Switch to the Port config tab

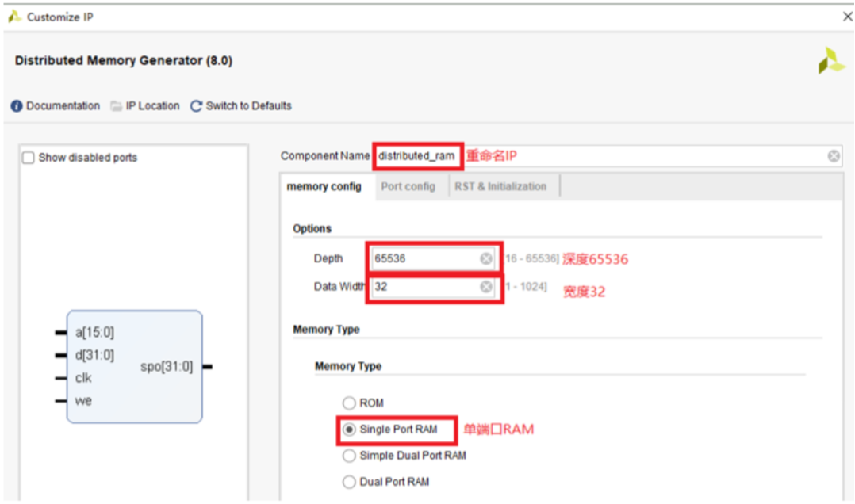tap(408, 187)
